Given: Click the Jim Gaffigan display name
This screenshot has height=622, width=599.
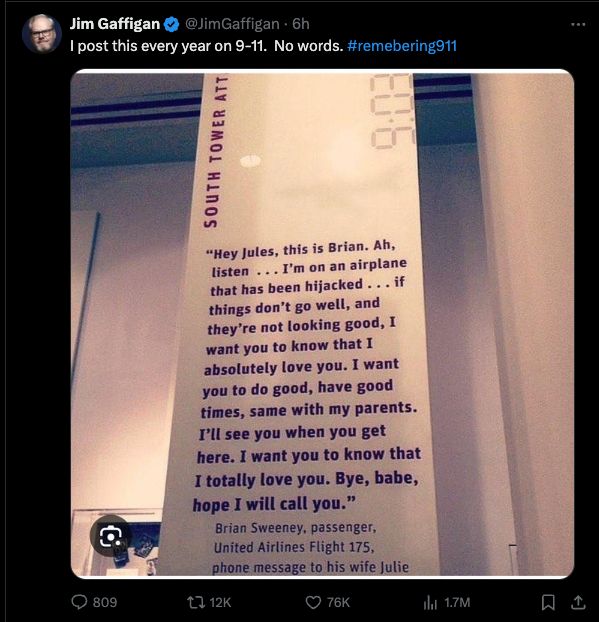Looking at the screenshot, I should (x=115, y=24).
